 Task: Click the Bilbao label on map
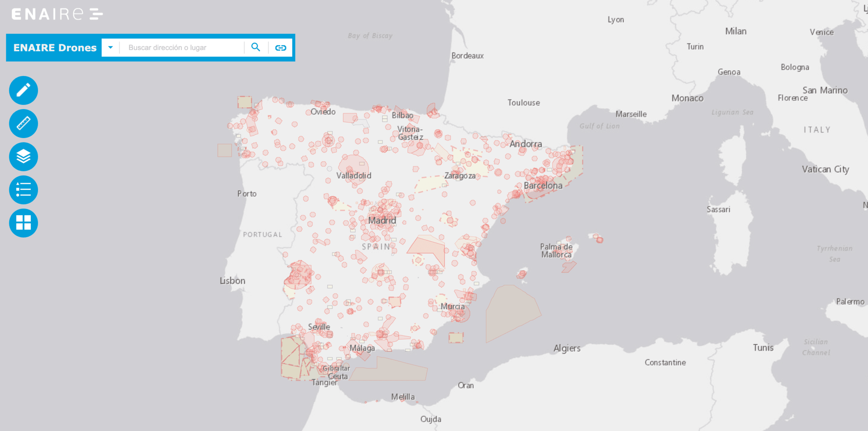pos(402,115)
